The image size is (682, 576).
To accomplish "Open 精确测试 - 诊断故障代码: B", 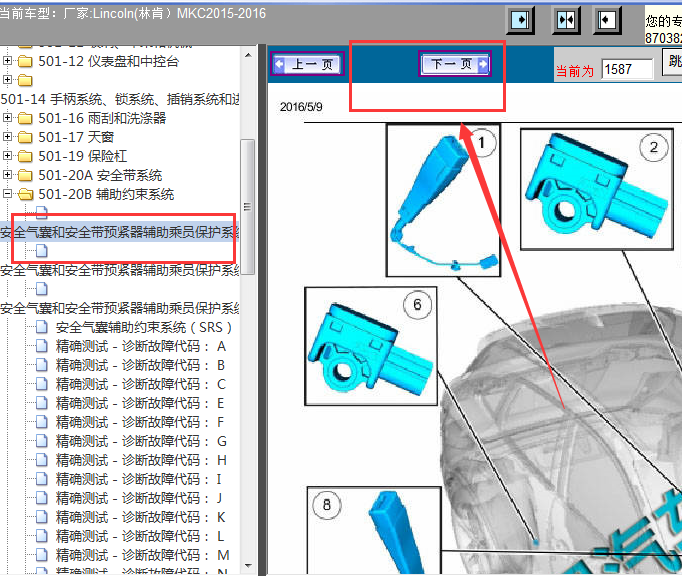I will 140,365.
